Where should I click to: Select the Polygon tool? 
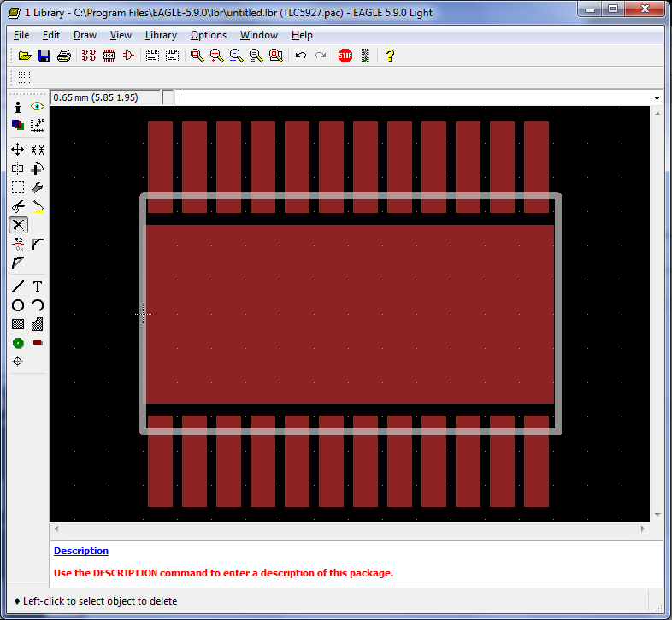38,324
